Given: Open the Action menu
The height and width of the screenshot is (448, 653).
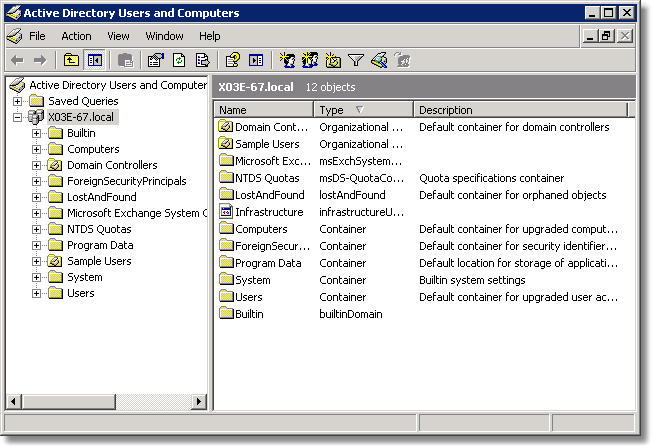Looking at the screenshot, I should (76, 36).
